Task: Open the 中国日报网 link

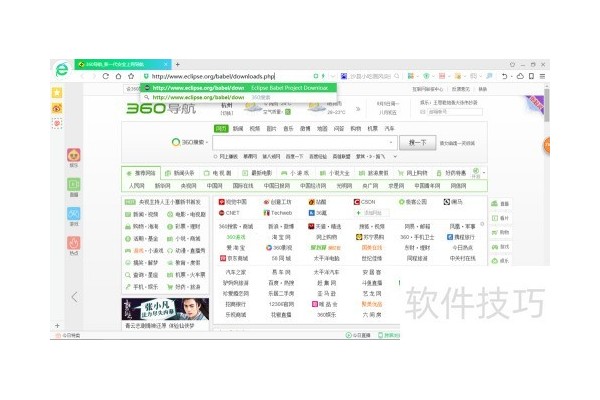Action: tap(277, 186)
